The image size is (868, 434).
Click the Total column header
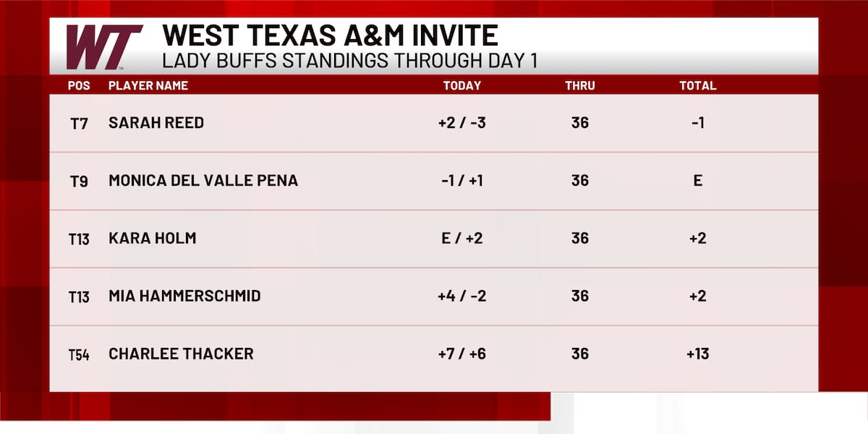coord(697,85)
